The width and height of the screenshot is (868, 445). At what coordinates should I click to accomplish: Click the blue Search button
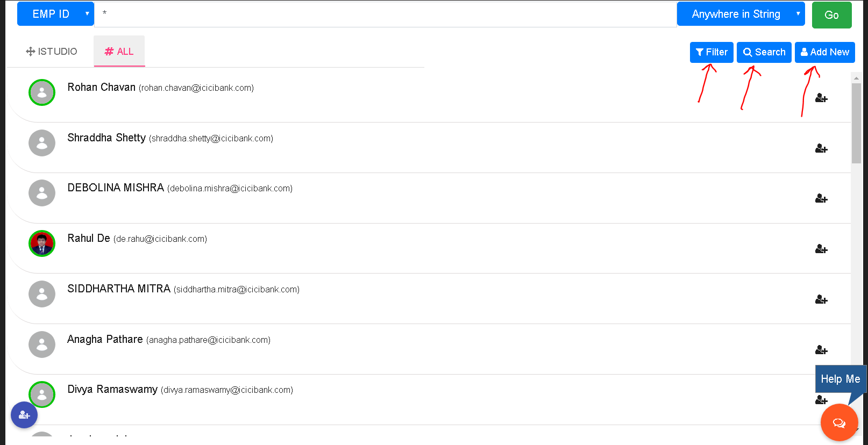pos(764,52)
